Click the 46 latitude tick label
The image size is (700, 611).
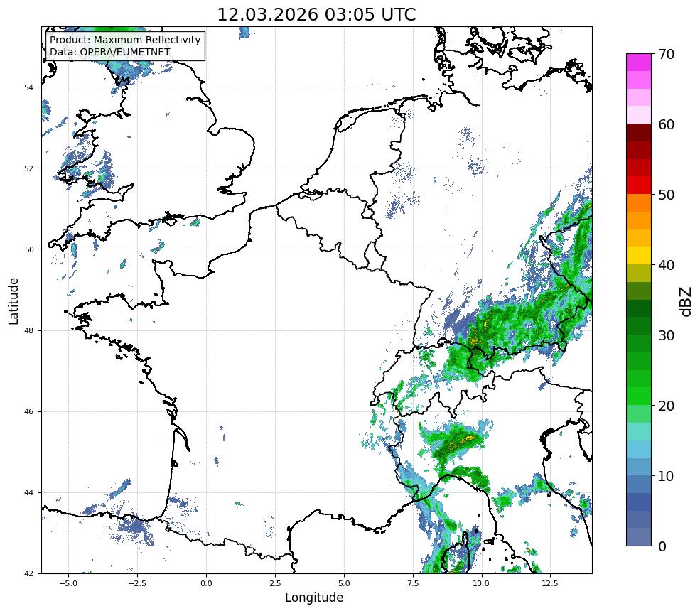tap(29, 412)
